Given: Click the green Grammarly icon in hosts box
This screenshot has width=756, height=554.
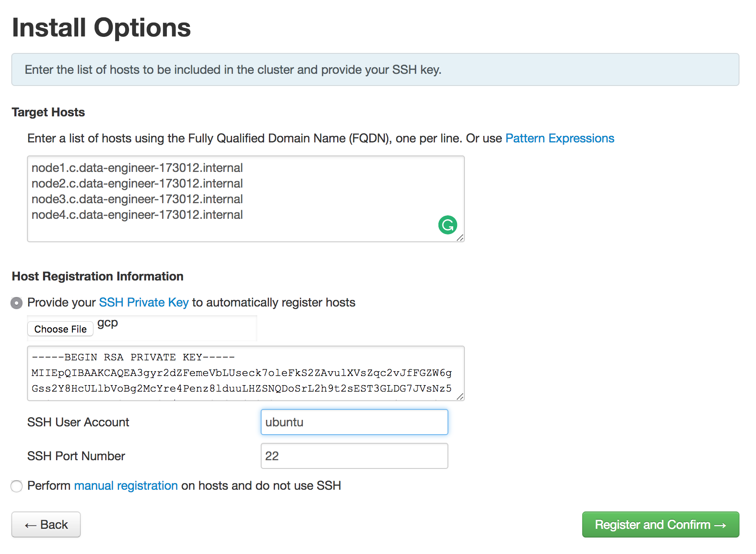Looking at the screenshot, I should (x=448, y=225).
